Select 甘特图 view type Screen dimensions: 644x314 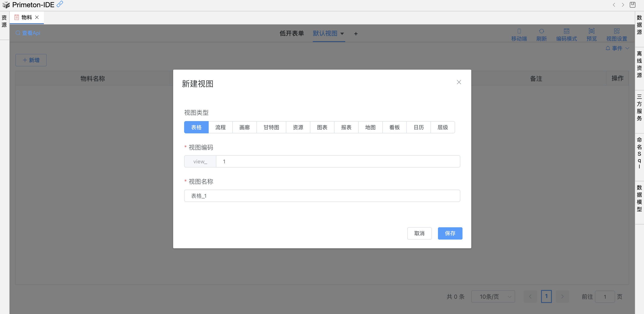click(271, 127)
